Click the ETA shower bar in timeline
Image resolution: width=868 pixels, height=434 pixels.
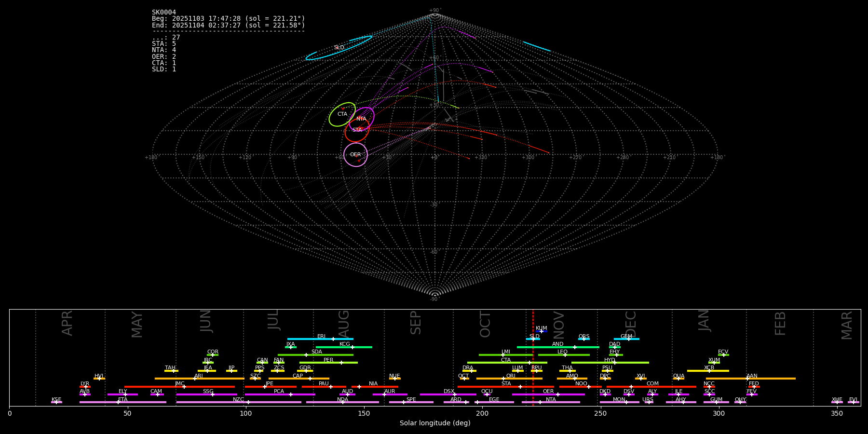(123, 402)
